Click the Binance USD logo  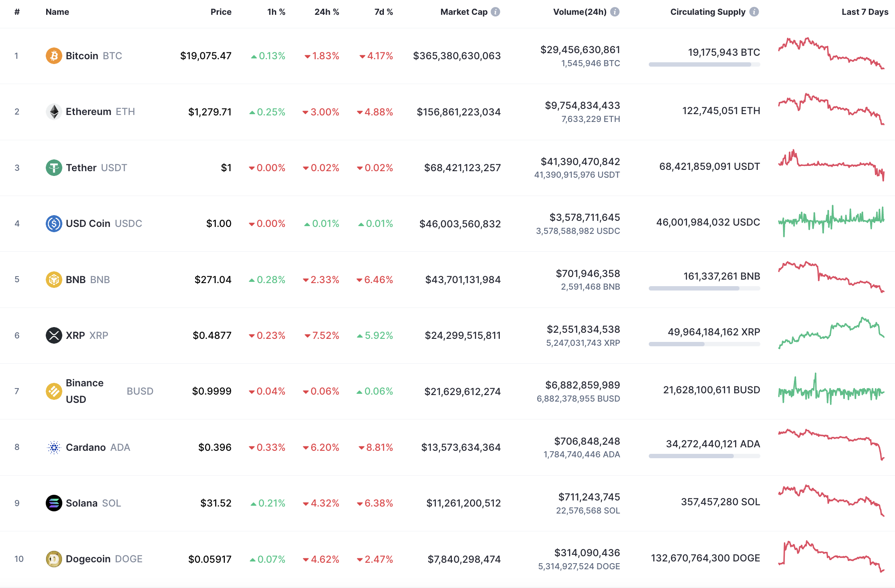coord(53,391)
